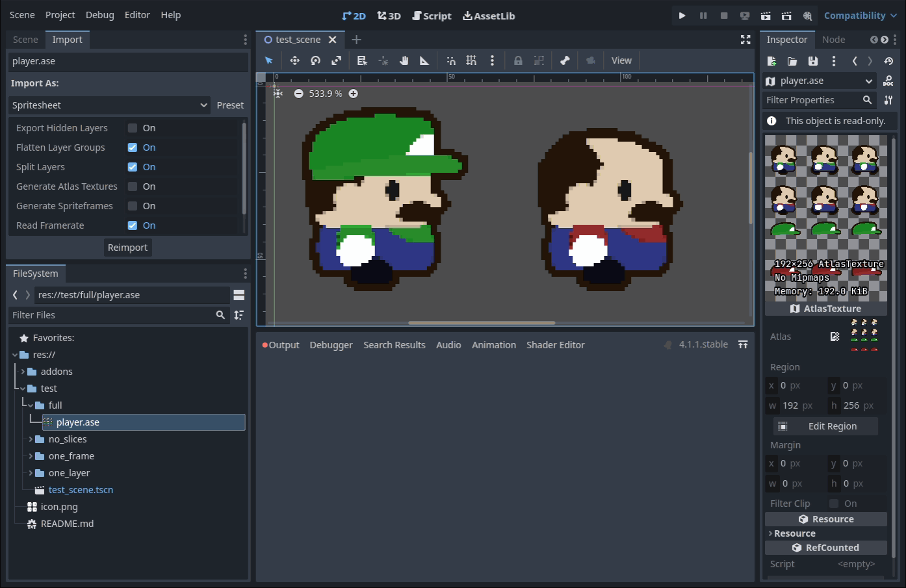Save the edited resource in Inspector

coord(813,61)
